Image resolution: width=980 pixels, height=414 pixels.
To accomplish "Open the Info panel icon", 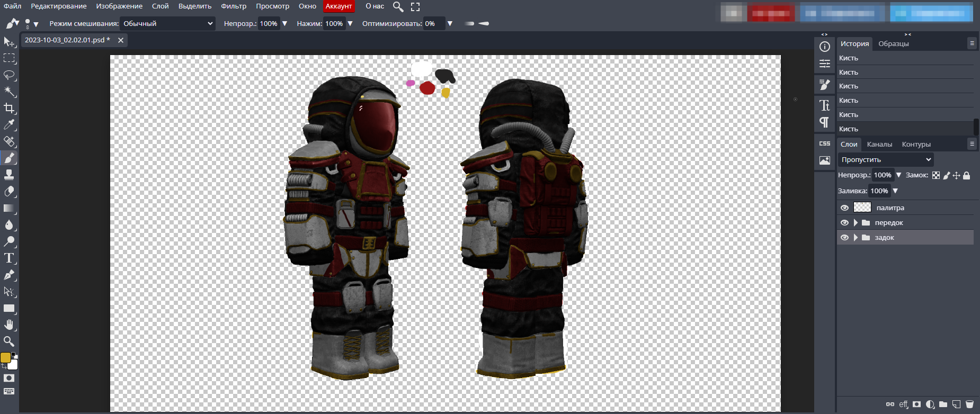I will click(825, 47).
